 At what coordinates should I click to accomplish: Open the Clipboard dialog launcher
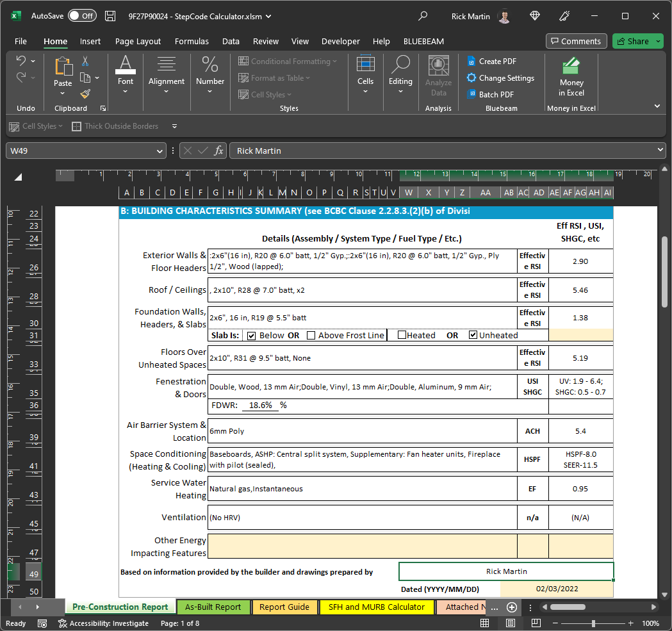(x=103, y=108)
